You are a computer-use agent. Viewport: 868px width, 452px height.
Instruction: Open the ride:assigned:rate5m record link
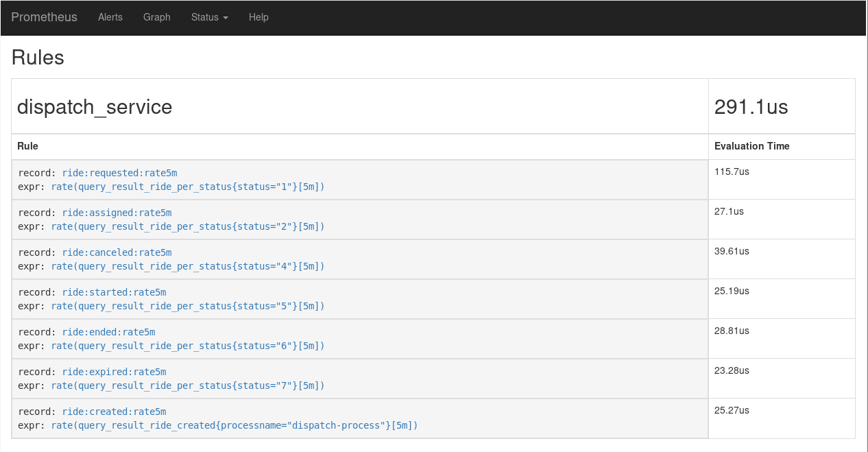[117, 213]
